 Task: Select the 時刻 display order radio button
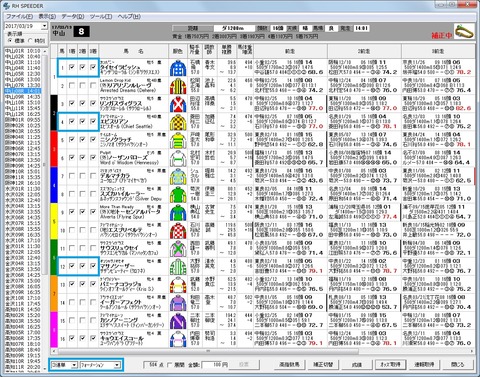(31, 40)
